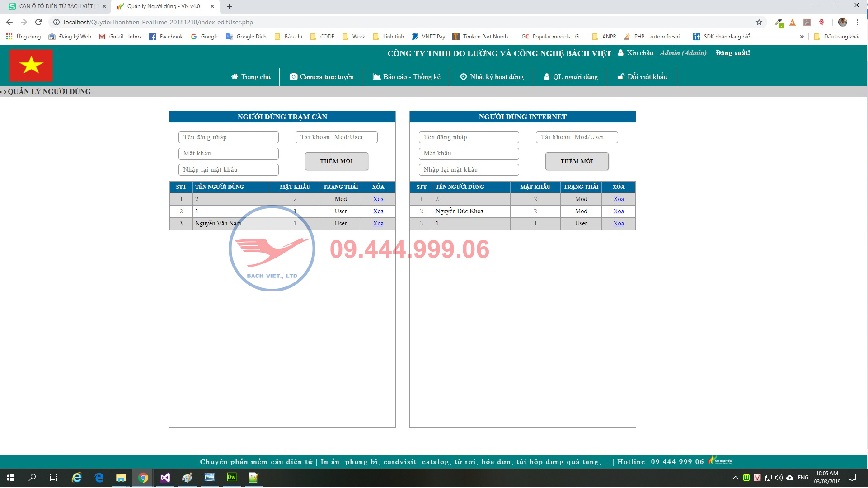Open Facebook bookmark in bookmarks bar
The image size is (868, 488).
pos(166,37)
